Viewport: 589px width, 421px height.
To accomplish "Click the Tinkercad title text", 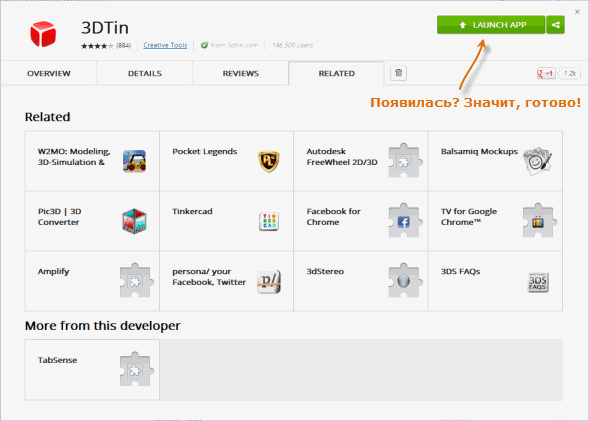I will click(x=192, y=211).
